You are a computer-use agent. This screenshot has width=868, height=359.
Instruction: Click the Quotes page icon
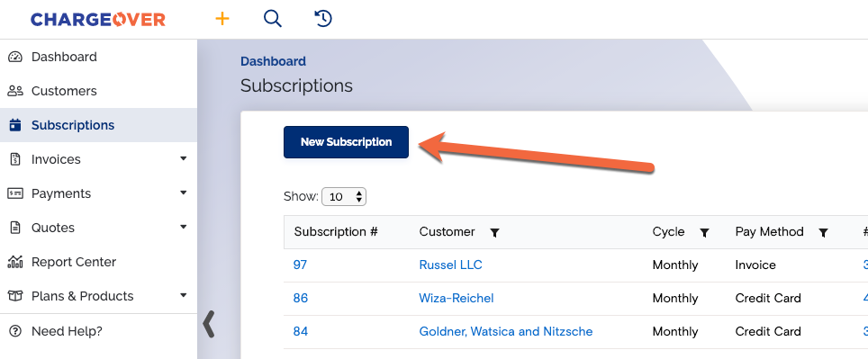pos(15,228)
